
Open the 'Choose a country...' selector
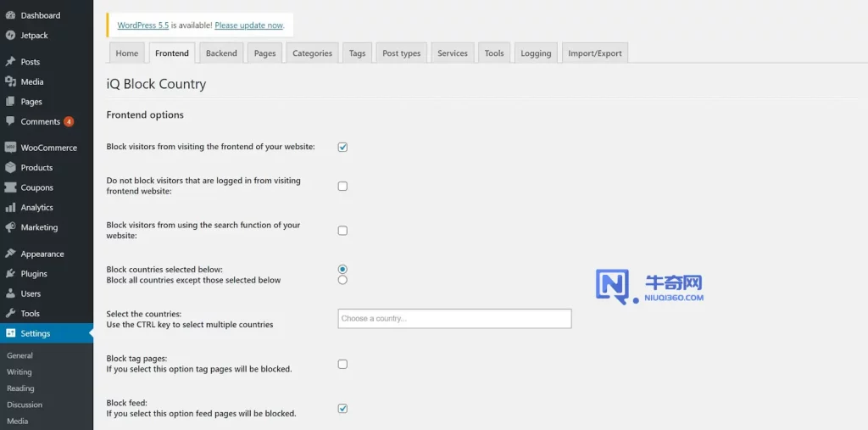[x=454, y=319]
